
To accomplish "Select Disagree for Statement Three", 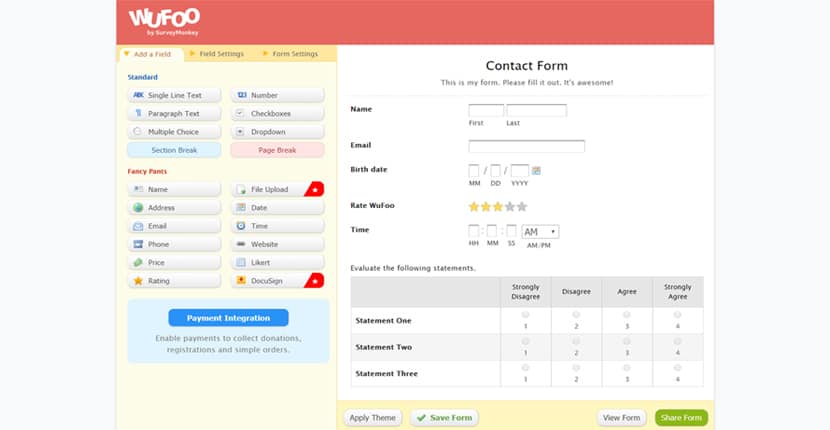I will tap(576, 368).
